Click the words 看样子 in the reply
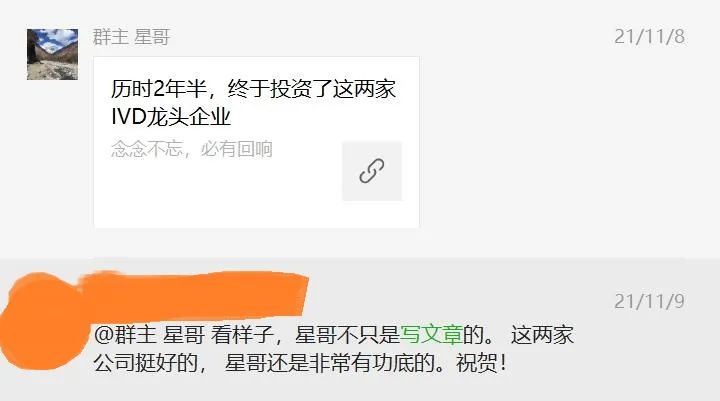This screenshot has height=401, width=720. point(242,335)
